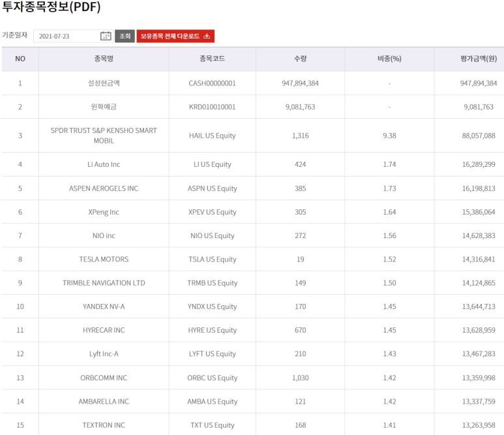Select the AMBARELLA INC name cell
Viewport: 504px width, 435px height.
tap(104, 402)
